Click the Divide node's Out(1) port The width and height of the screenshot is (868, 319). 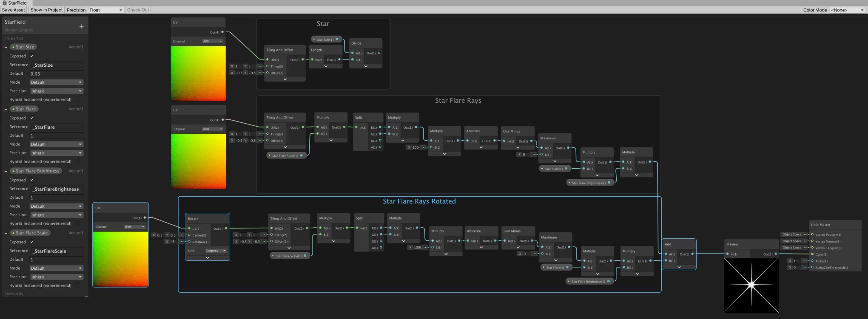pos(379,53)
